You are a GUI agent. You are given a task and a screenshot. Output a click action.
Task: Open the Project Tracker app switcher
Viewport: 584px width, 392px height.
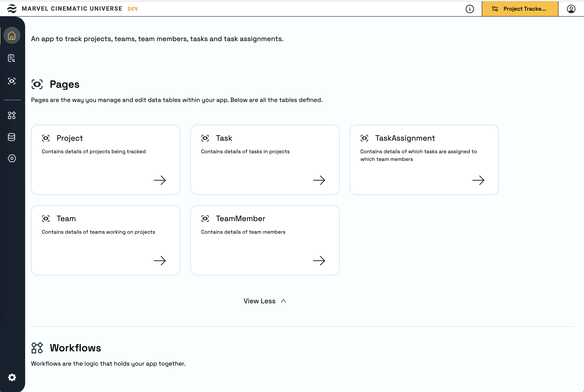(x=520, y=9)
